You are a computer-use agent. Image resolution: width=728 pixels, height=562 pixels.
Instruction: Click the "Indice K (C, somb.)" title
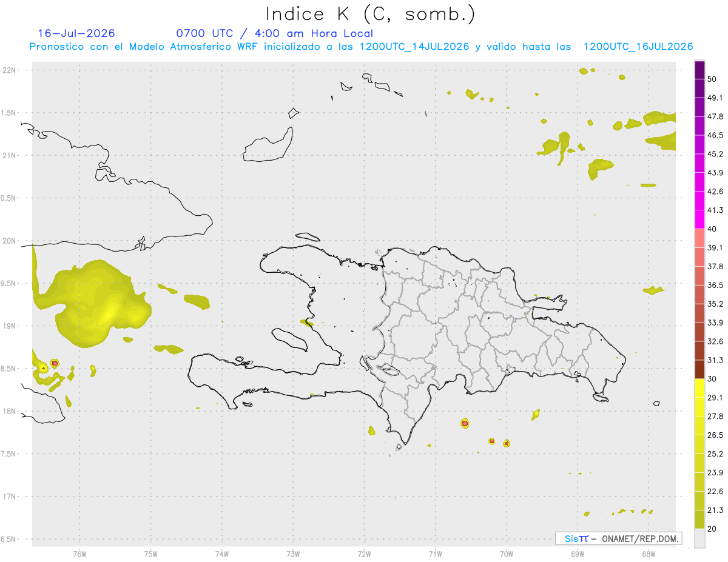click(370, 14)
